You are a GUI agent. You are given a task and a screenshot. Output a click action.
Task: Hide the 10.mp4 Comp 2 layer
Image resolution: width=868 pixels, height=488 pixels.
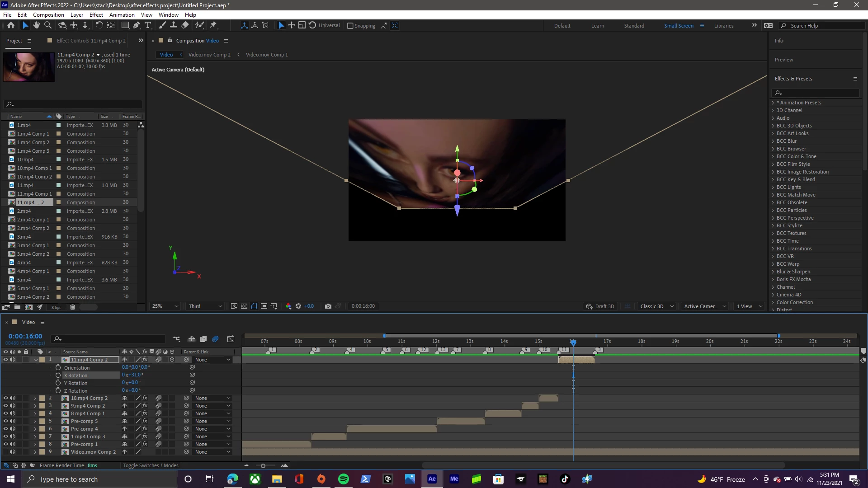click(x=6, y=399)
